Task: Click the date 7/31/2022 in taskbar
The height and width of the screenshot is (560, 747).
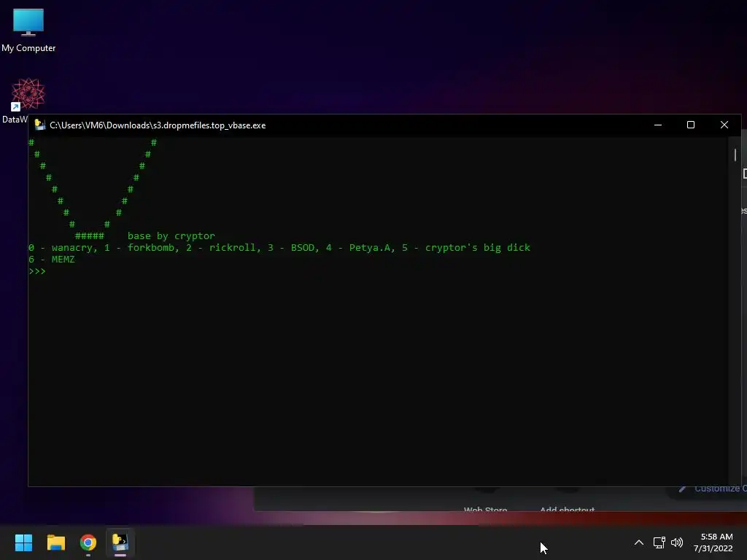Action: [713, 548]
